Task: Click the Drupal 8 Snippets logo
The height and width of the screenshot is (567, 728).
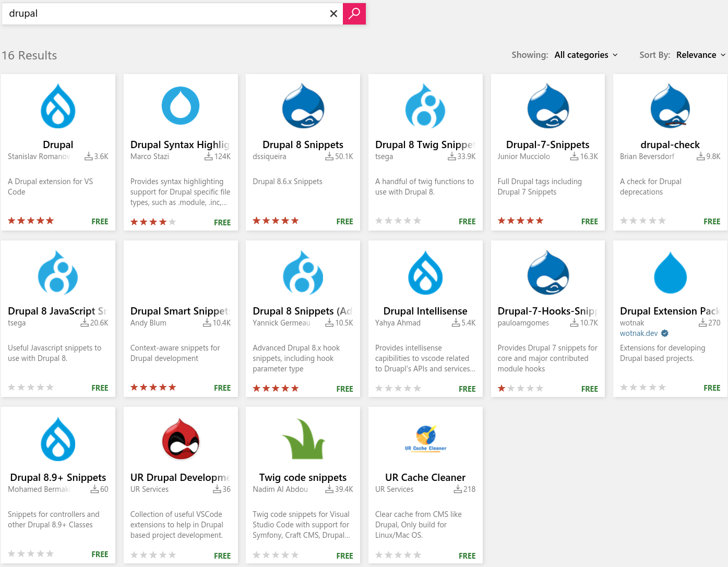Action: click(x=303, y=106)
